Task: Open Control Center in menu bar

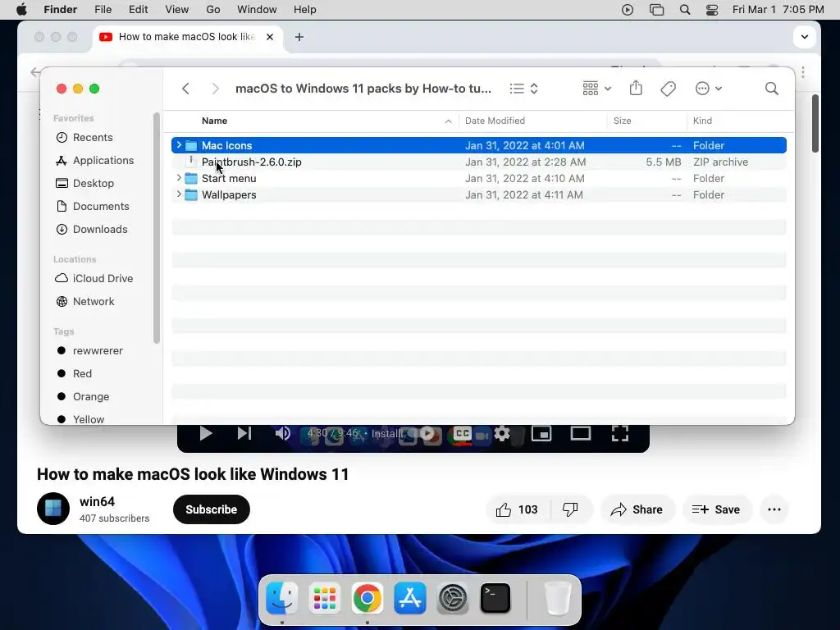Action: tap(712, 10)
